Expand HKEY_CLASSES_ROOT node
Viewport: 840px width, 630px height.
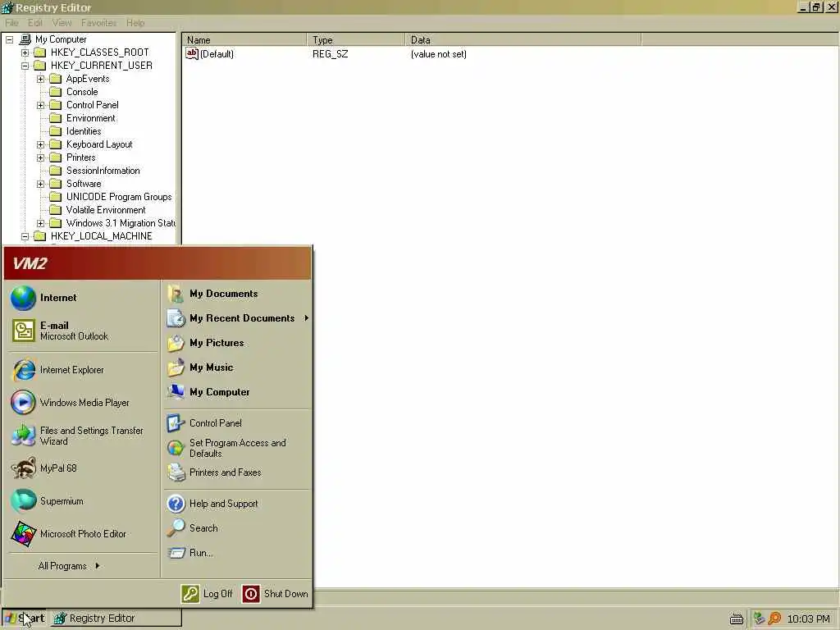click(x=25, y=52)
